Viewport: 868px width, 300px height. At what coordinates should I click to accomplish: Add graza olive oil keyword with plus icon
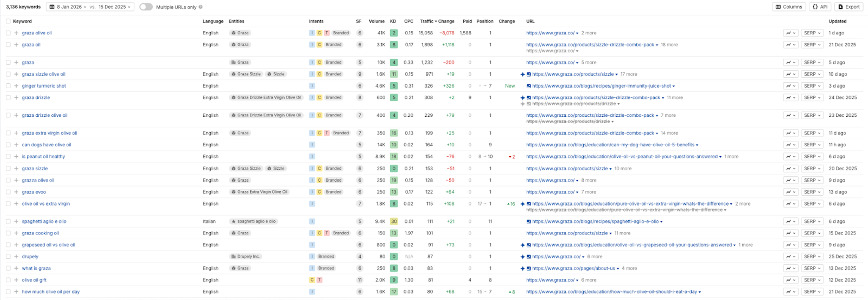click(x=16, y=33)
